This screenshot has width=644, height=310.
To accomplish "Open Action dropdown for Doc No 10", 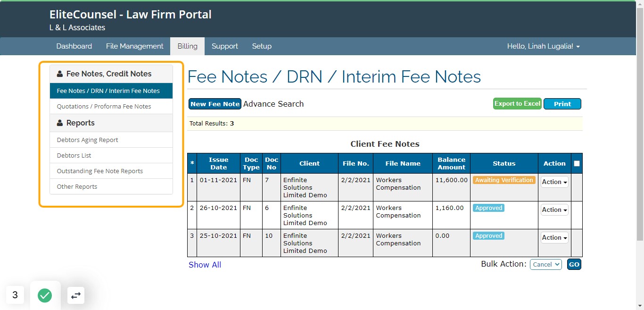I will (554, 238).
